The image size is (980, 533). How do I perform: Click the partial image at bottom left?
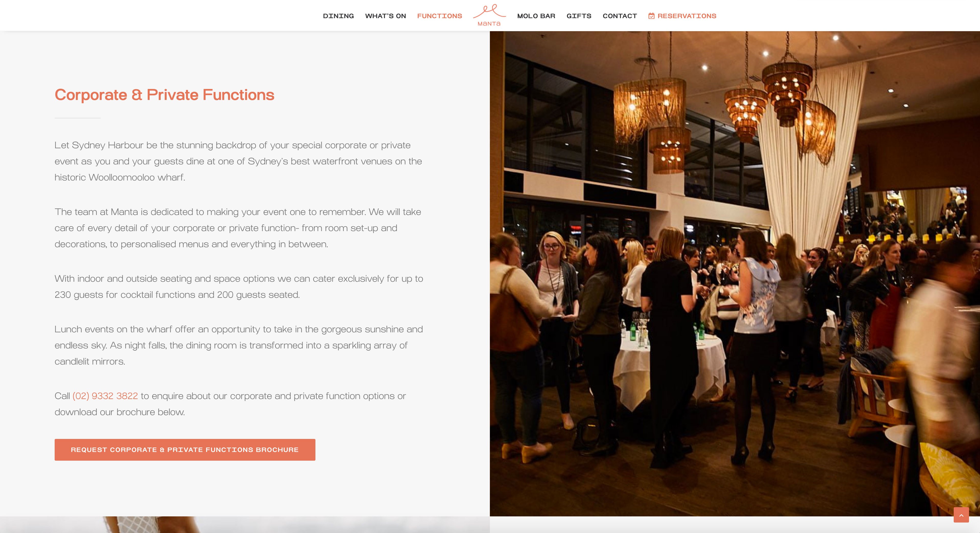point(245,525)
